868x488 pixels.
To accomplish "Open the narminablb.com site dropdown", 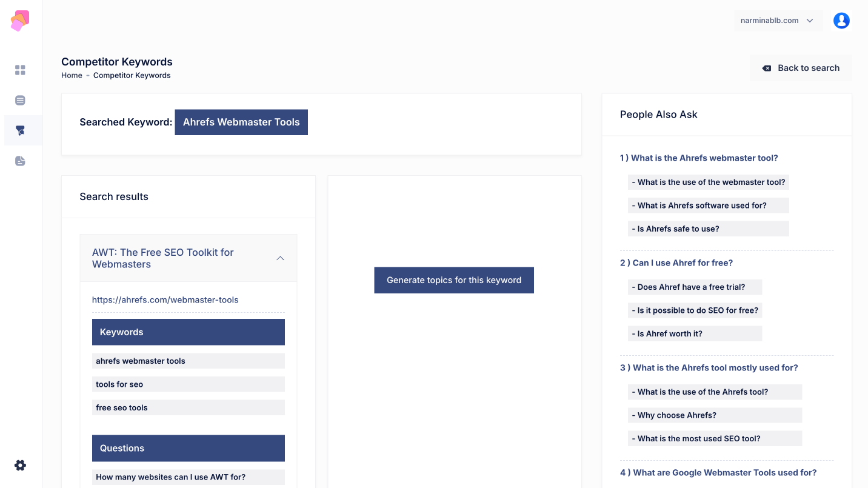I will pos(778,21).
